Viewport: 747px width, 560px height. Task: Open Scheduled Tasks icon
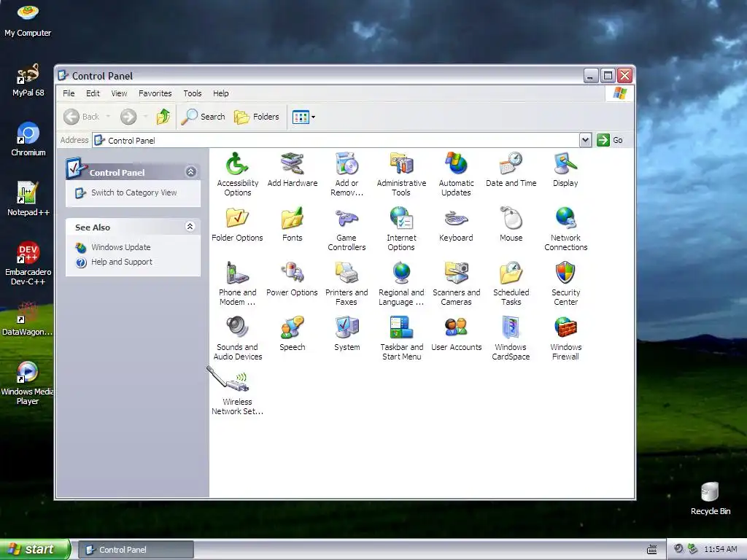coord(511,284)
